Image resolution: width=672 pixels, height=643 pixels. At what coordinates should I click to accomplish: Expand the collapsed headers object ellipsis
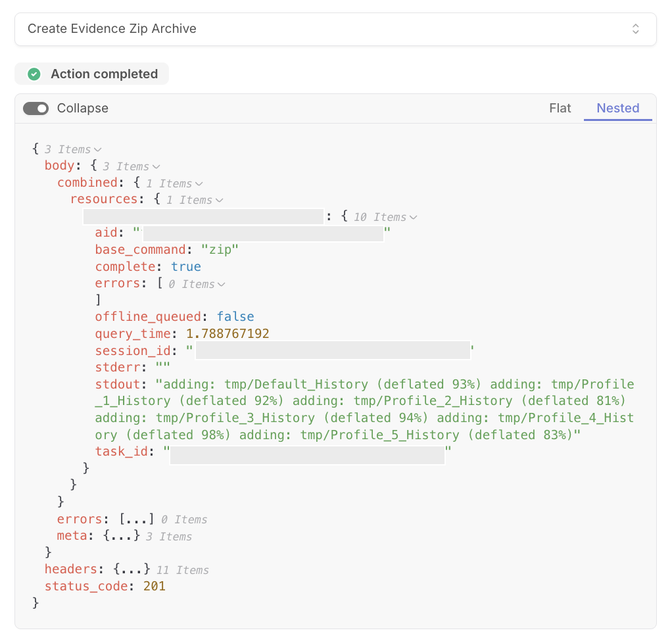tap(132, 569)
